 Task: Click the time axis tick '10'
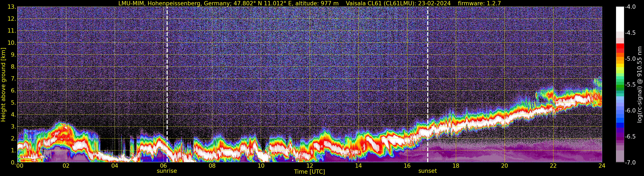[x=261, y=166]
